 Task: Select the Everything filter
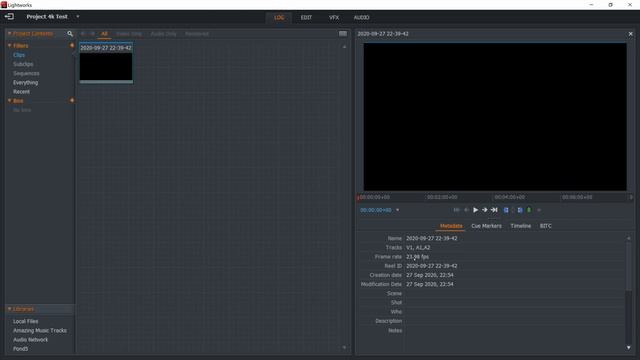[25, 82]
